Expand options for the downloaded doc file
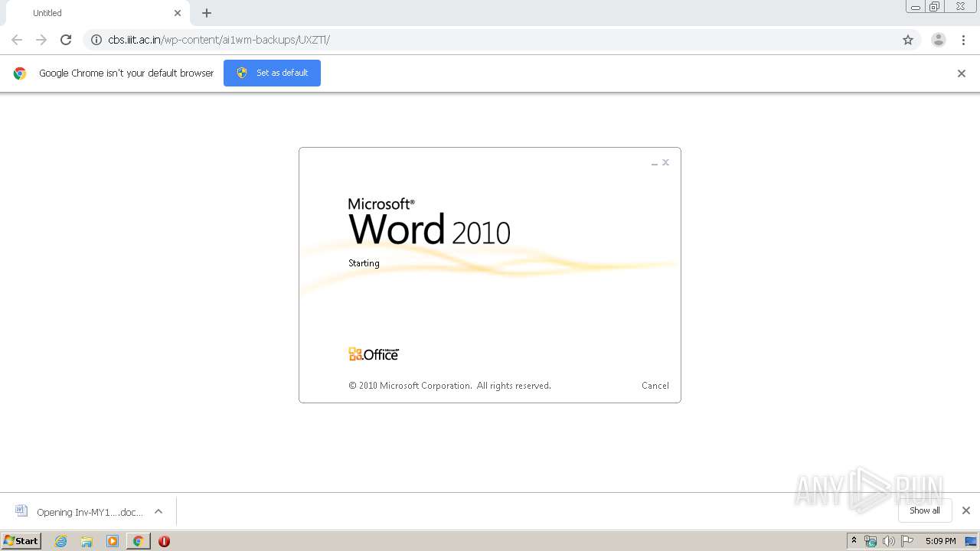Image resolution: width=980 pixels, height=551 pixels. tap(158, 511)
